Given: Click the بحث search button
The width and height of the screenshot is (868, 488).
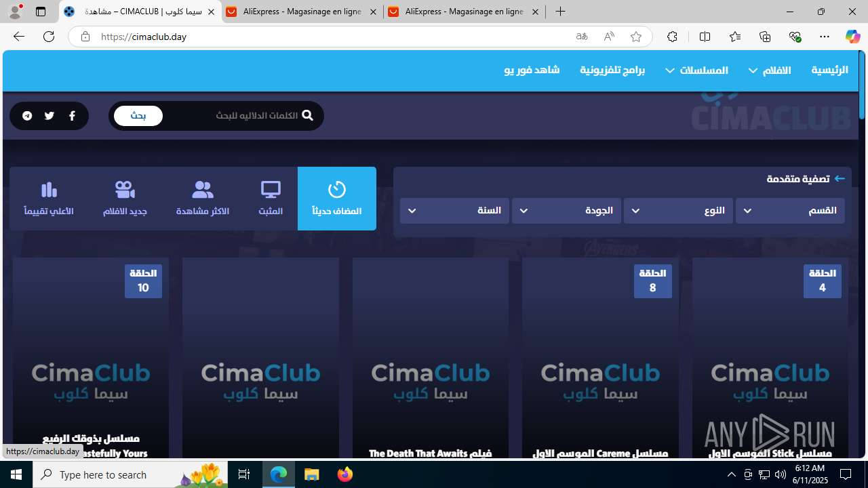Looking at the screenshot, I should pos(138,116).
